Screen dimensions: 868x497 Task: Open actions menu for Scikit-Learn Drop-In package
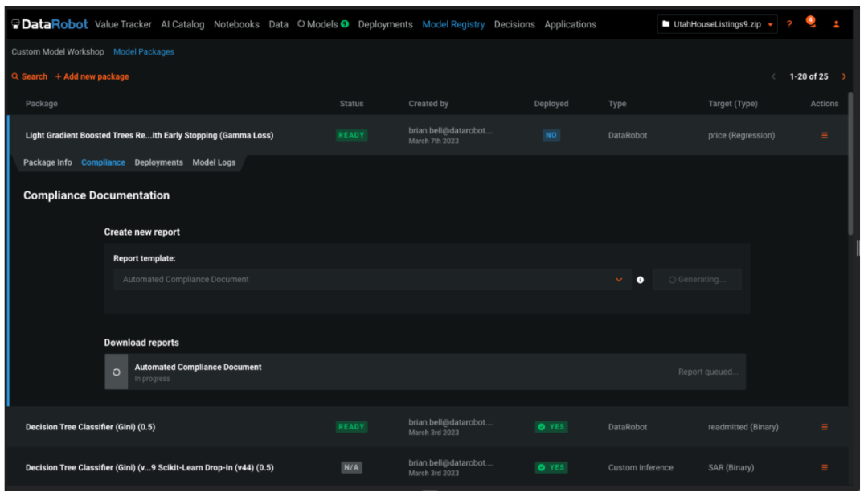824,467
